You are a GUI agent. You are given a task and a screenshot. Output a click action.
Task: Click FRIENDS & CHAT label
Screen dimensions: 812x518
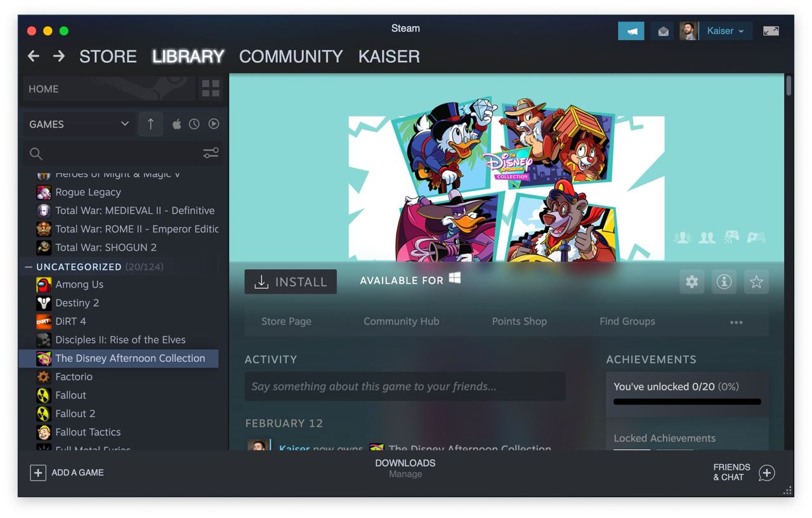click(731, 472)
